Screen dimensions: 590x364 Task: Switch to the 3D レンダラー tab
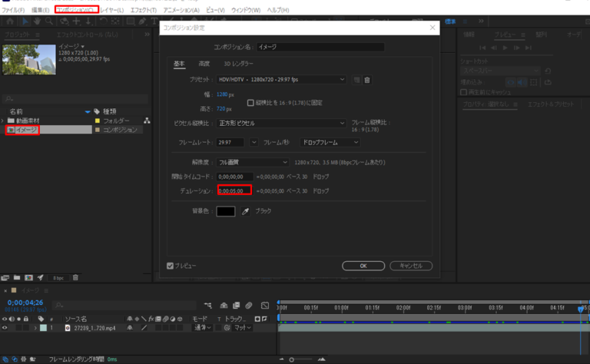coord(238,64)
